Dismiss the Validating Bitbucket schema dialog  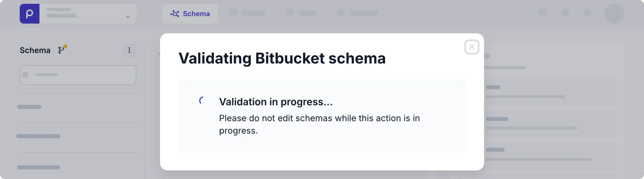(x=472, y=47)
